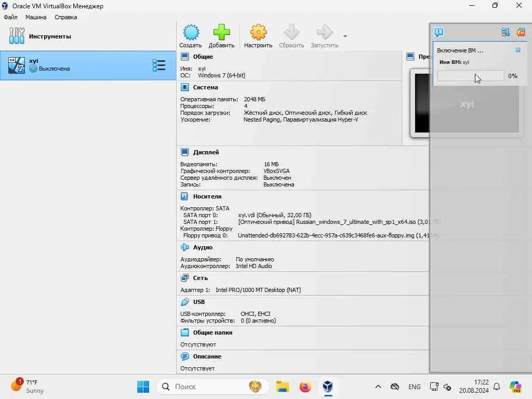The image size is (532, 399).
Task: Click the Сеть section network icon
Action: pos(185,277)
